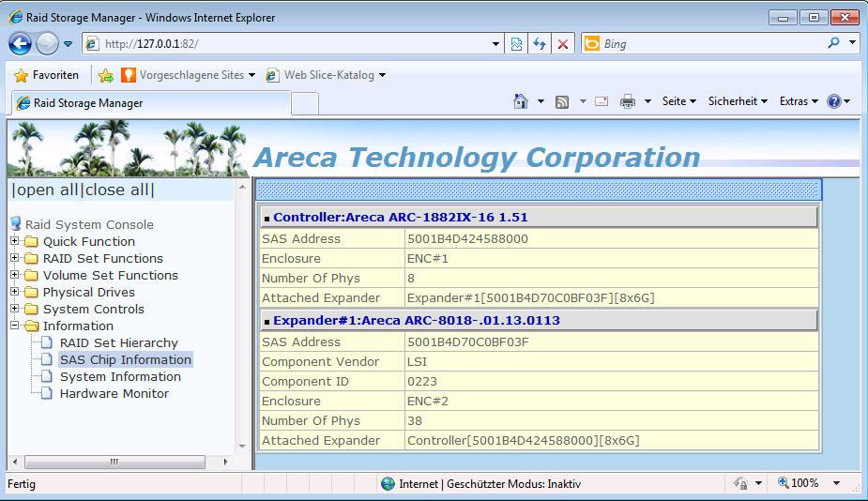Click the RSS feeds icon
Image resolution: width=868 pixels, height=501 pixels.
[x=562, y=102]
